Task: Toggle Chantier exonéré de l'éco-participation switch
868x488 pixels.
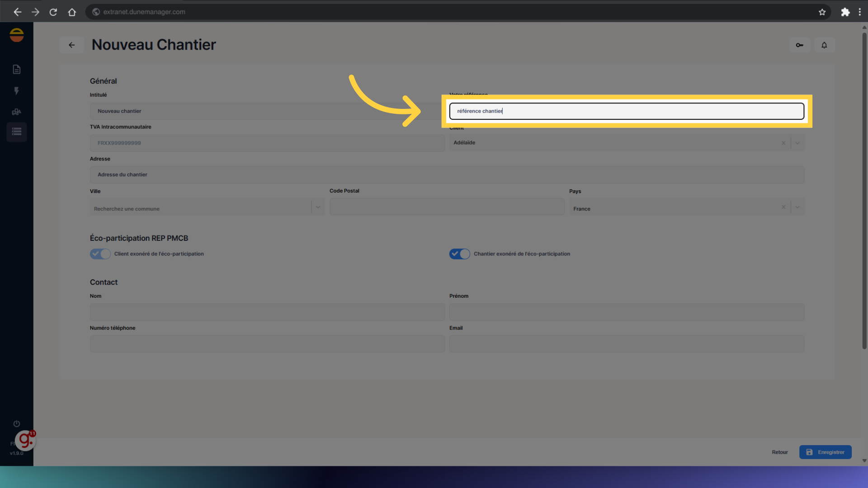Action: [459, 253]
